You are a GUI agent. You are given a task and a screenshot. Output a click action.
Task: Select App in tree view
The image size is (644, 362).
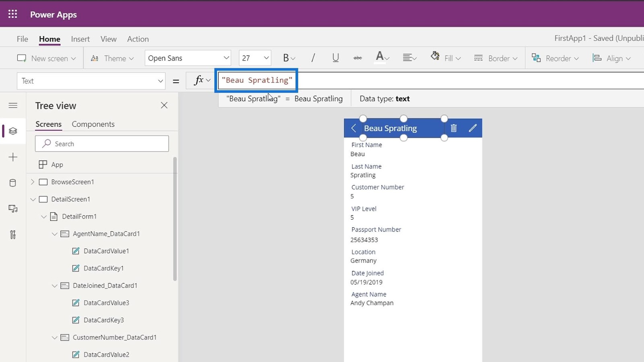coord(57,165)
